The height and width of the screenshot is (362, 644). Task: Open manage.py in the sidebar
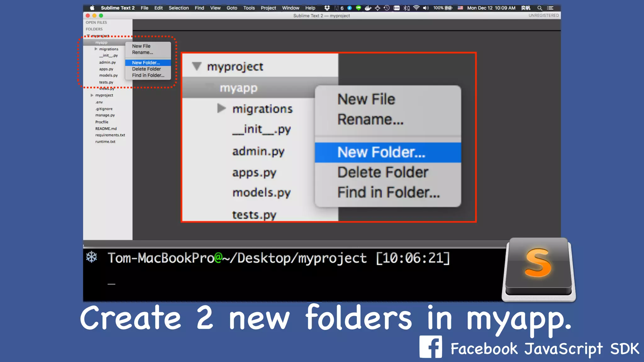[105, 115]
